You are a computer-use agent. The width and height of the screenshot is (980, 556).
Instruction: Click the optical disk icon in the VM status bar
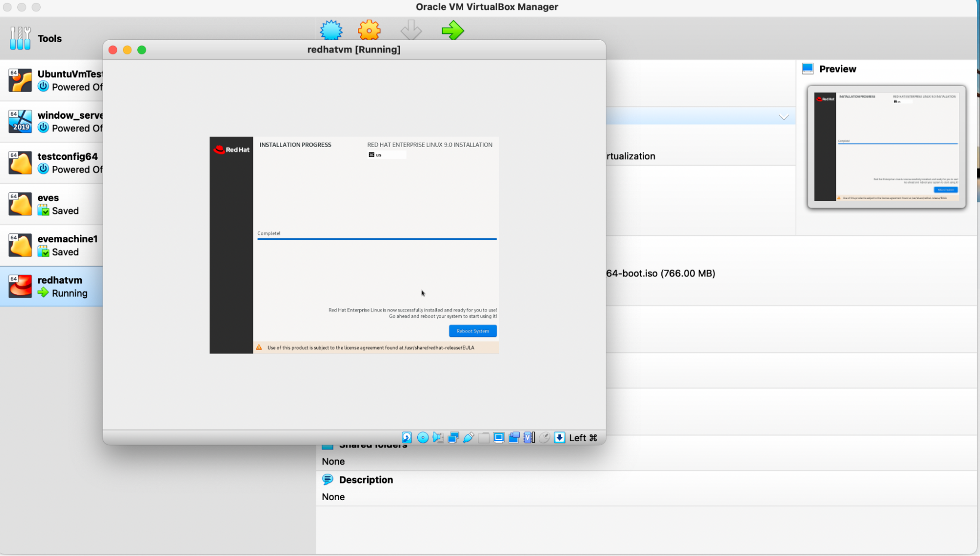[423, 437]
